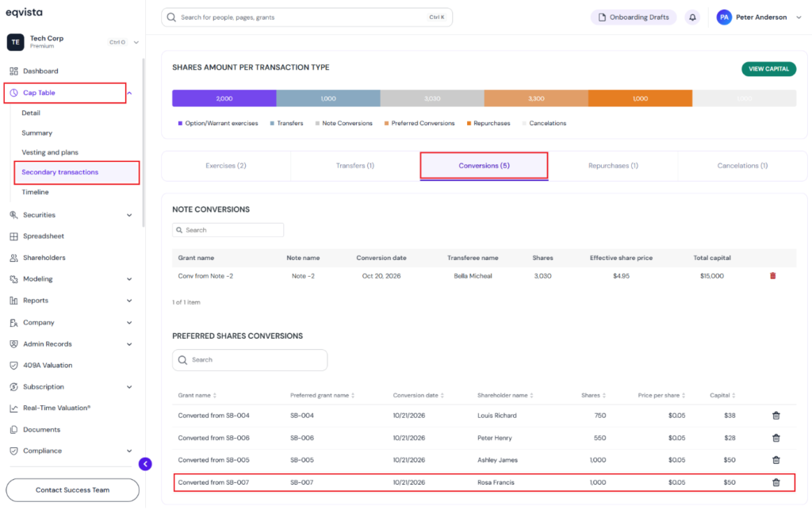The image size is (812, 510).
Task: Collapse the Cap Table menu chevron
Action: tap(130, 94)
